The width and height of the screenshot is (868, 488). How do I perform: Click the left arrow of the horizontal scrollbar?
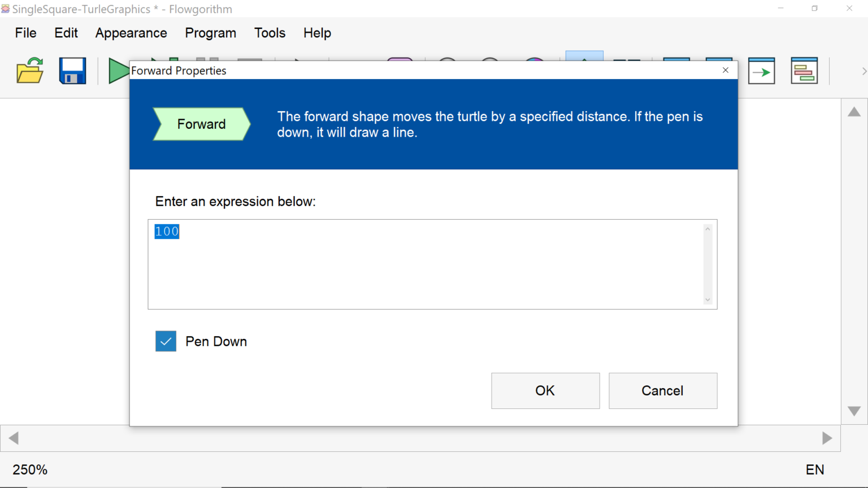click(x=13, y=438)
